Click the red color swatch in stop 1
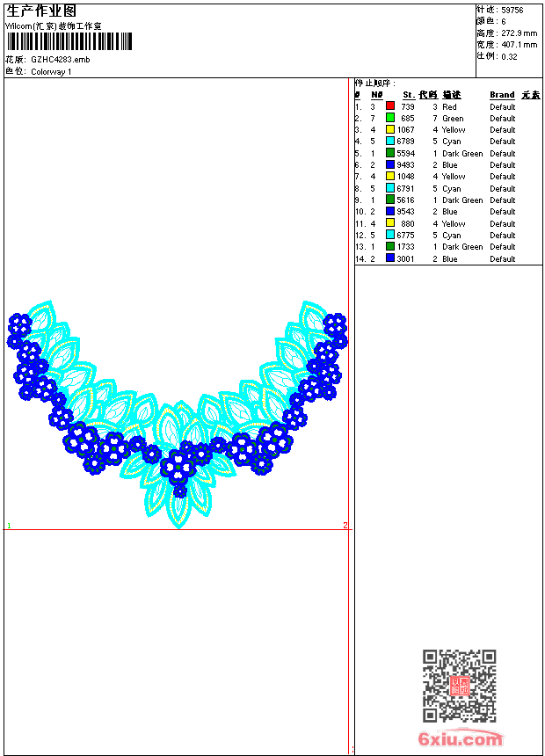545x756 pixels. 390,106
